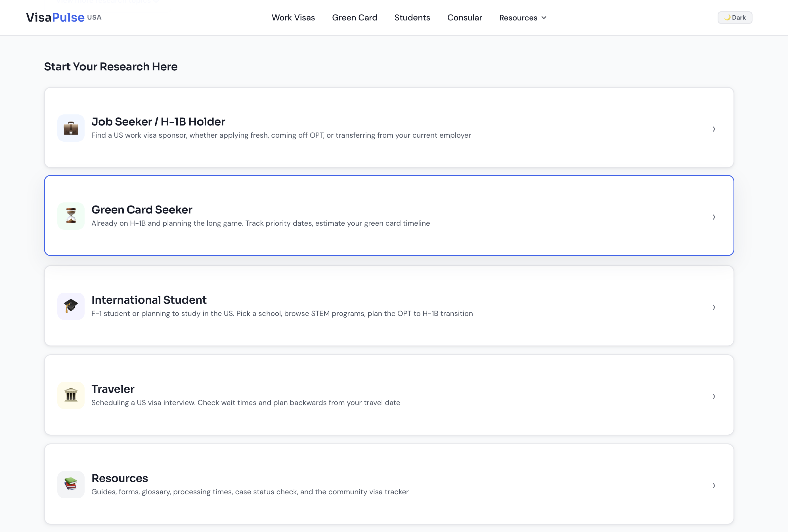This screenshot has width=788, height=532.
Task: Open the Resources card title
Action: click(120, 478)
